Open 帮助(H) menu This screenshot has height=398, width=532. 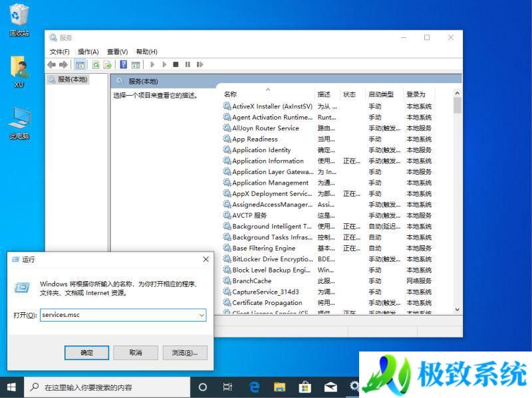(146, 52)
